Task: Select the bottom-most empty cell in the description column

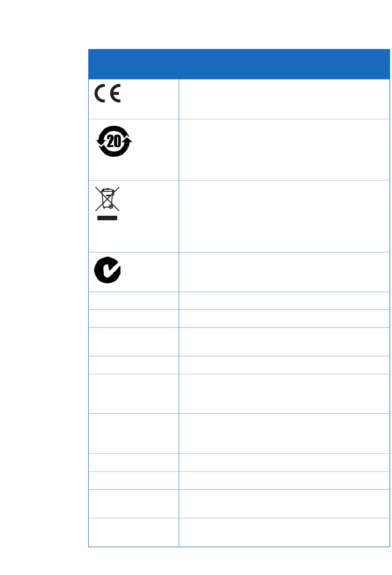Action: click(284, 533)
